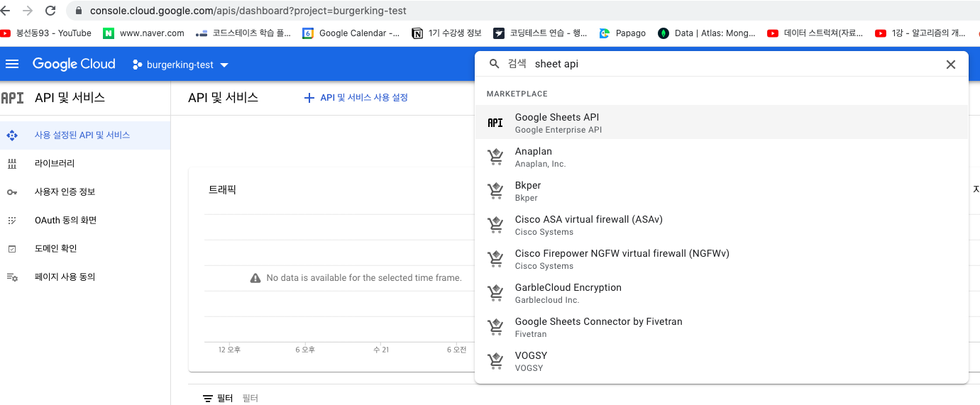
Task: Select the Bkper marketplace result
Action: 721,191
